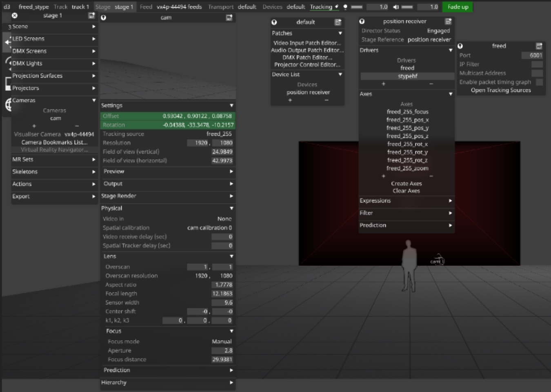Screen dimensions: 551x392
Task: Open the d3 menu in the top bar
Action: coord(7,7)
